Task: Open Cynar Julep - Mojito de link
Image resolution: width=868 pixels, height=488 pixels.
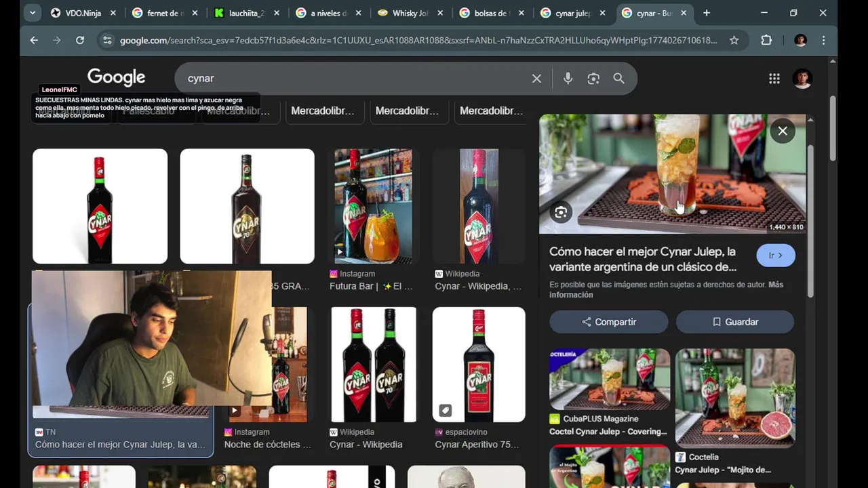Action: (x=723, y=470)
